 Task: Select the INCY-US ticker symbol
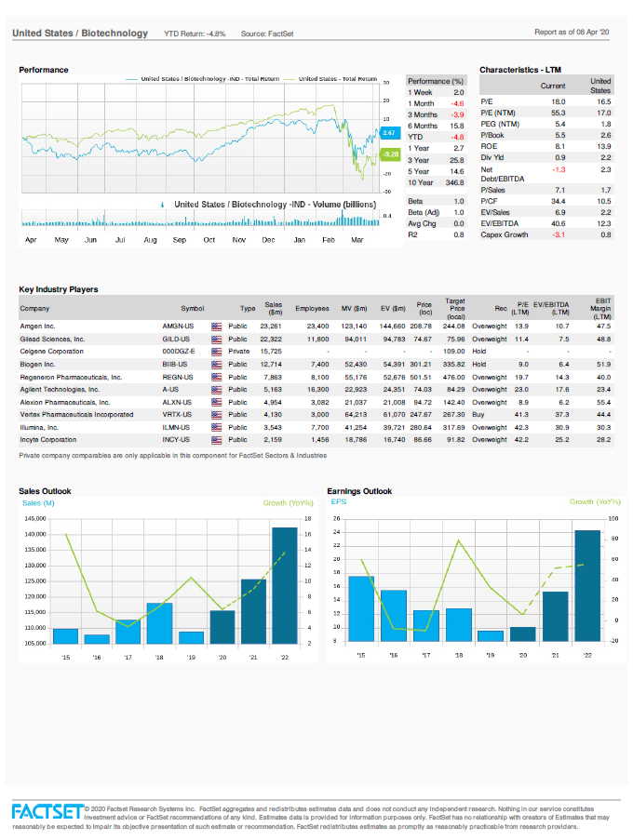(176, 440)
